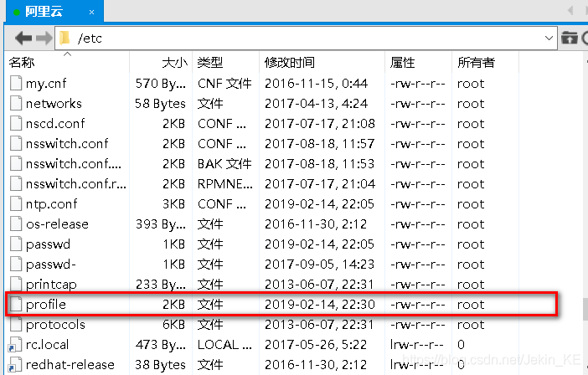Select the file named passwd-
The height and width of the screenshot is (375, 588).
pos(50,265)
